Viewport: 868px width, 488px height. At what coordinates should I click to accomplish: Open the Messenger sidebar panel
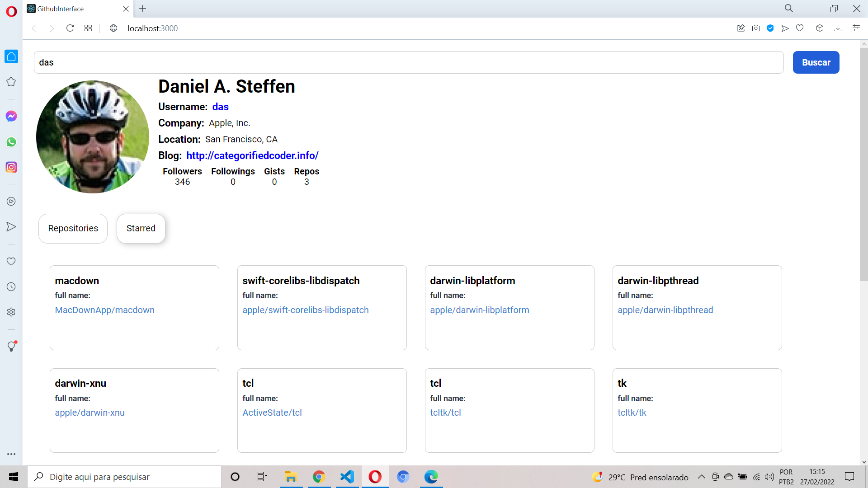[x=11, y=116]
